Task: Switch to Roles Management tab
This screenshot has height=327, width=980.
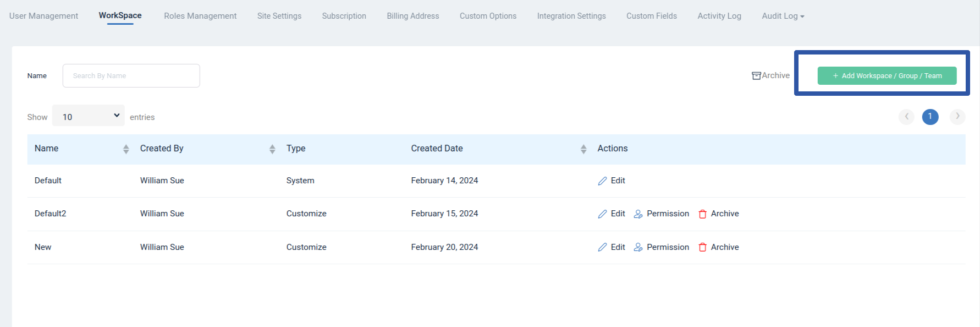Action: pyautogui.click(x=200, y=16)
